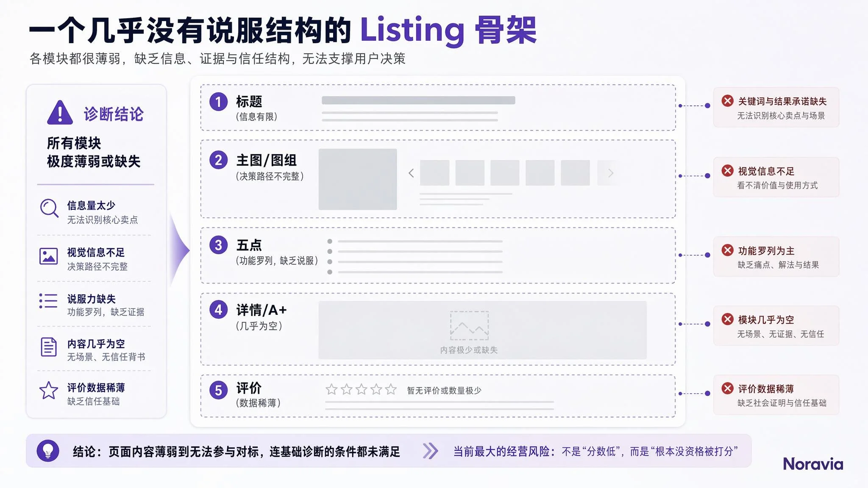
Task: Click the first empty rating star in 评价
Action: [331, 389]
